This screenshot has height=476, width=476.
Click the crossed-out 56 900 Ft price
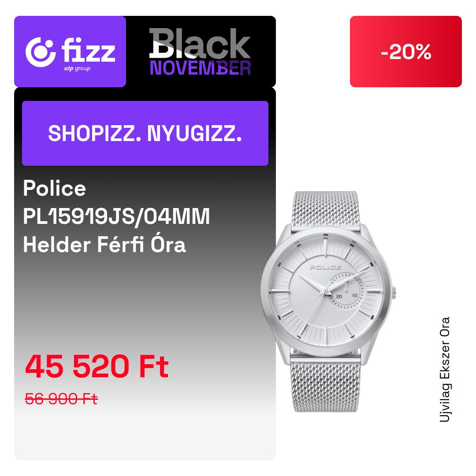coord(61,398)
